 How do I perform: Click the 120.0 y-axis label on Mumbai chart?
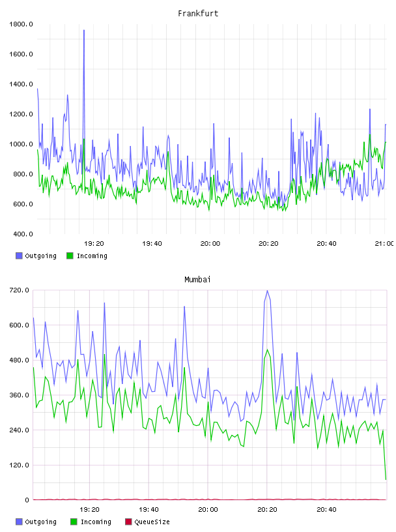pos(20,465)
